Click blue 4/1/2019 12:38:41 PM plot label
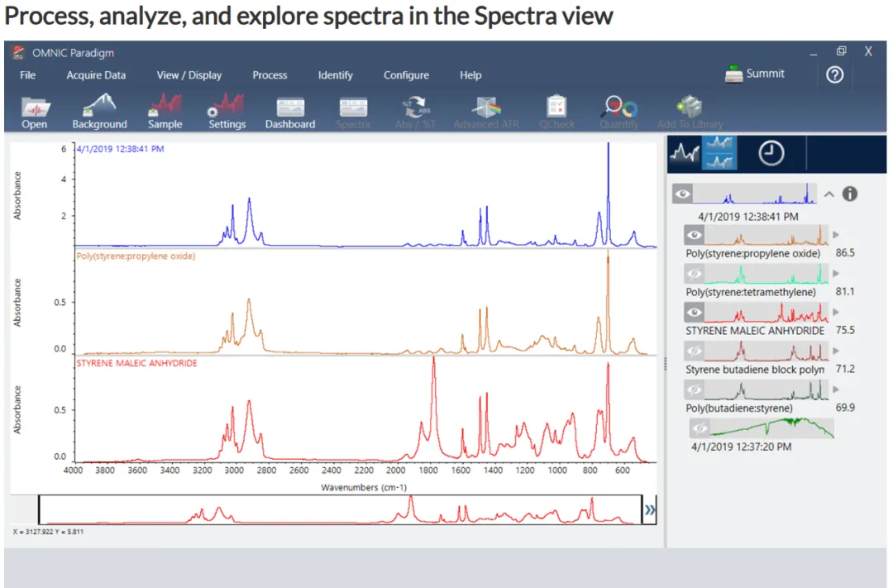The image size is (893, 588). pyautogui.click(x=120, y=149)
